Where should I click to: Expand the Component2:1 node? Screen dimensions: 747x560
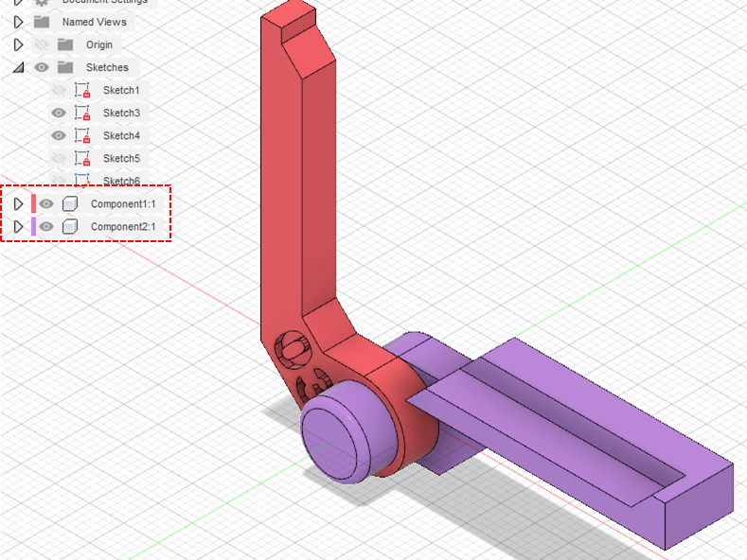click(x=18, y=227)
